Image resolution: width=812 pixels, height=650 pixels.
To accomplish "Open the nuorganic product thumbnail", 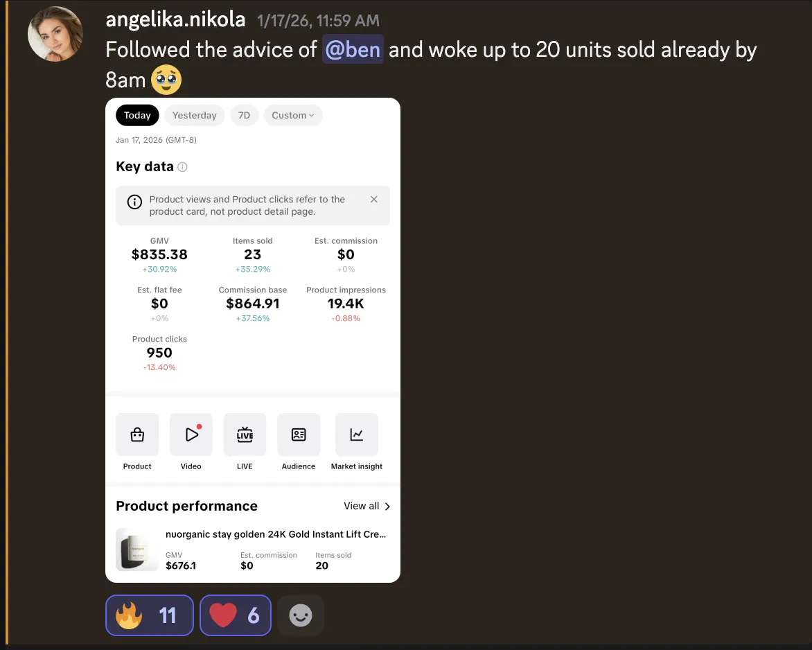I will pos(137,550).
